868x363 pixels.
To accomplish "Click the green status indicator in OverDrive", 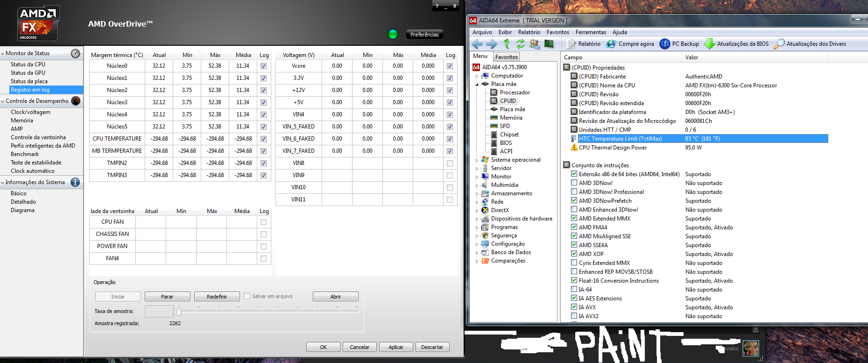I will point(393,34).
